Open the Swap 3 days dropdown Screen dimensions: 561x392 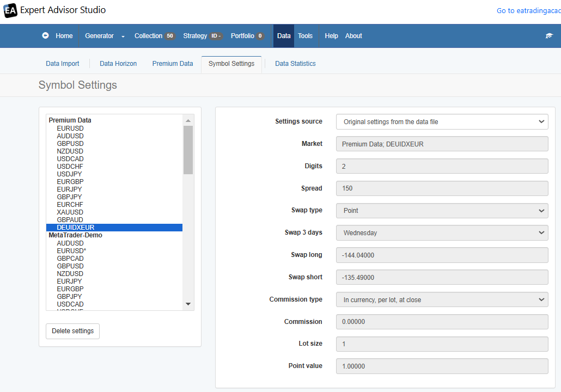pyautogui.click(x=442, y=233)
